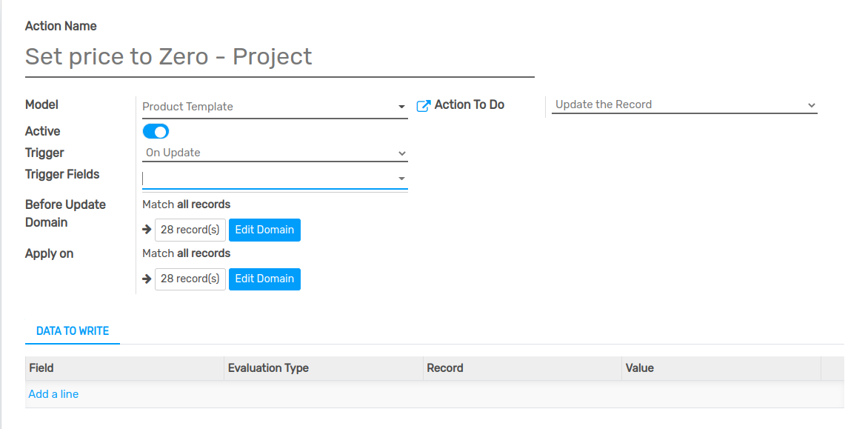Click the Trigger Fields dropdown caret
Viewport: 868px width, 429px height.
(x=401, y=179)
